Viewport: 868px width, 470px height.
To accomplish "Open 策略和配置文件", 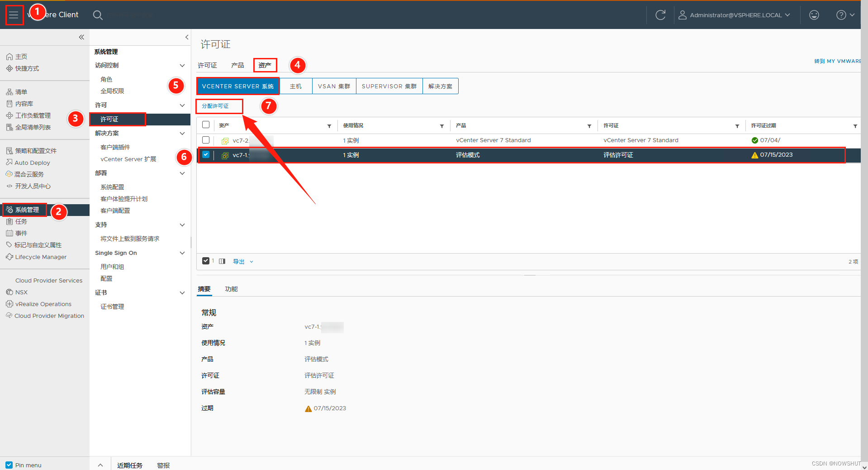I will point(31,151).
